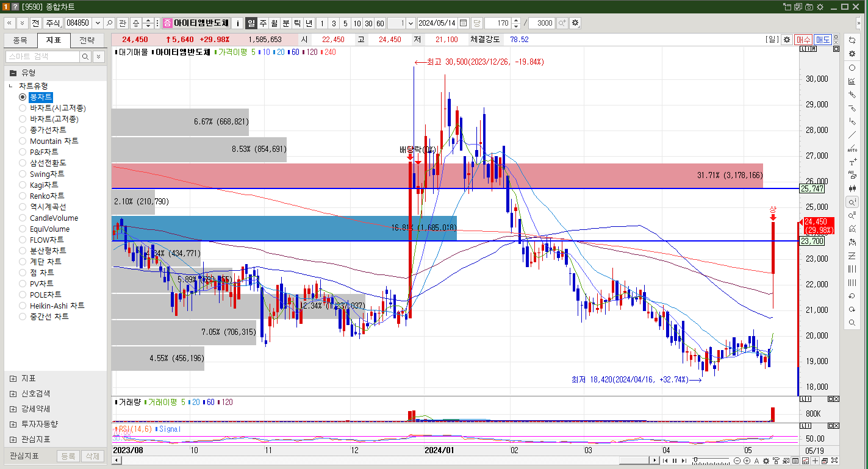
Task: Switch to the 전략 tab
Action: pos(87,40)
